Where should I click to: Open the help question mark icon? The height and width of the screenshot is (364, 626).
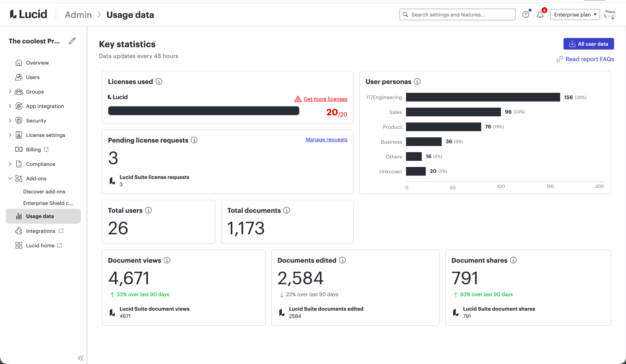pos(526,14)
